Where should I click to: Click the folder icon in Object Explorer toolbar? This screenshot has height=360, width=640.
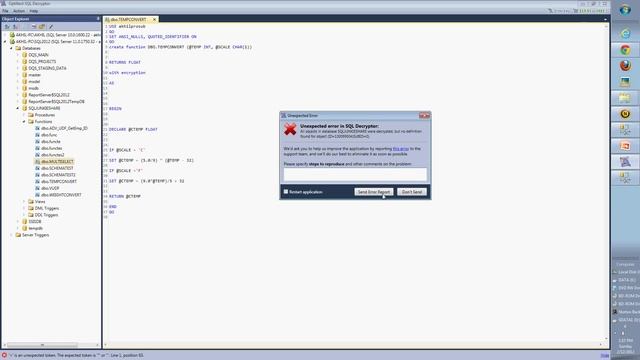(x=42, y=27)
